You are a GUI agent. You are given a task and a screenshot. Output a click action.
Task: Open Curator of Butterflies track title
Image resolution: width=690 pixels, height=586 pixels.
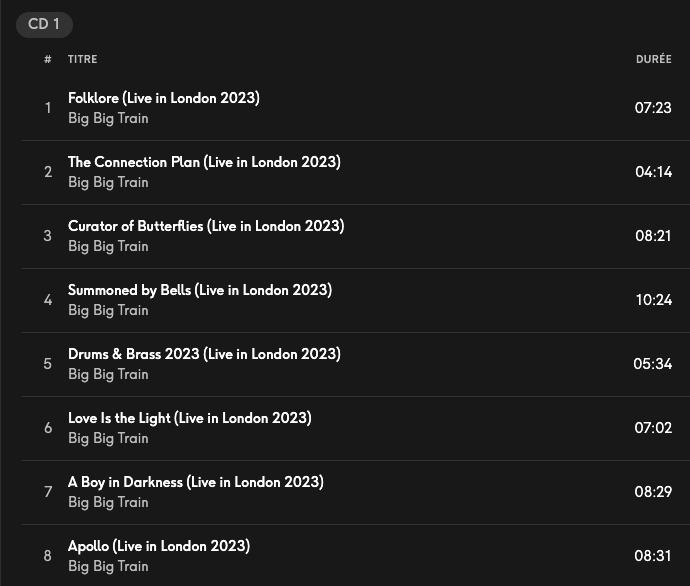[x=205, y=226]
